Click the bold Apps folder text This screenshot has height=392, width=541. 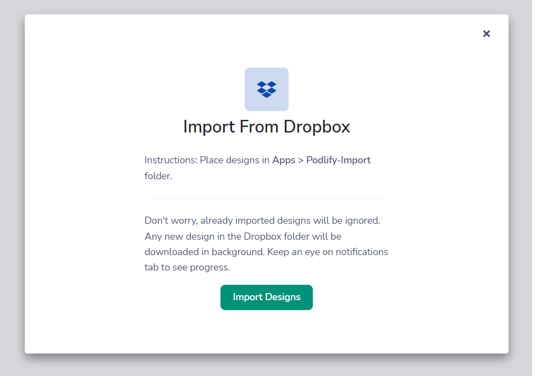coord(283,159)
